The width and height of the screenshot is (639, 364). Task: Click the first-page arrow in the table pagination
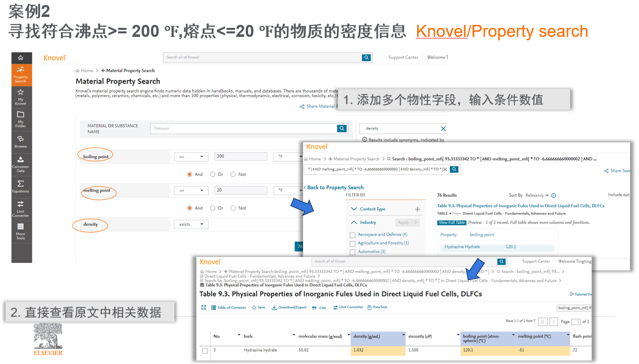coord(543,322)
